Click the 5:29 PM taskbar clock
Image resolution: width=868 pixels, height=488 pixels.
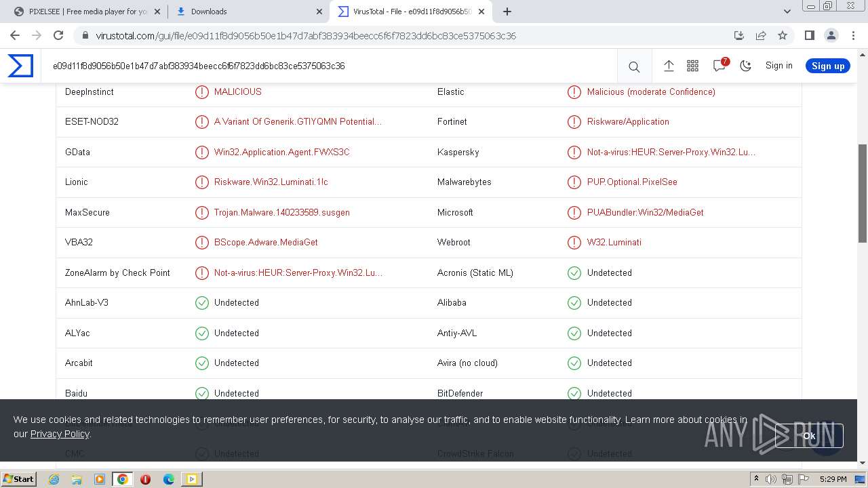pos(833,479)
